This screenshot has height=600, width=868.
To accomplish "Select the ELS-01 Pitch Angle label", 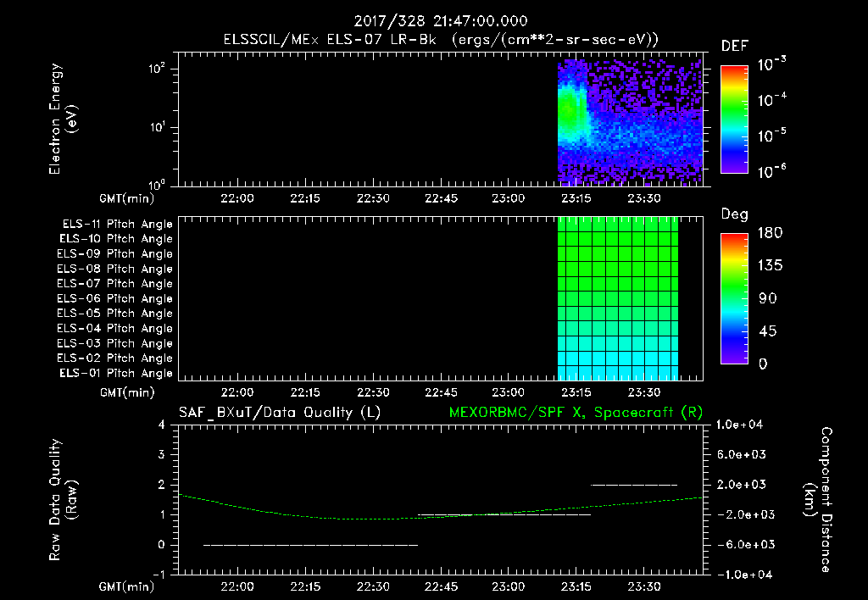I will pyautogui.click(x=116, y=374).
